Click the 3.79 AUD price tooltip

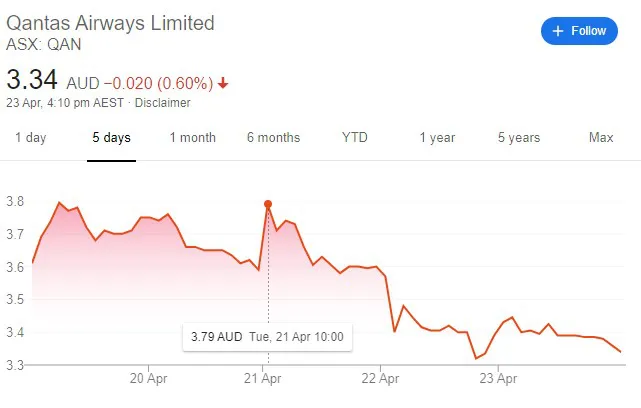[267, 337]
